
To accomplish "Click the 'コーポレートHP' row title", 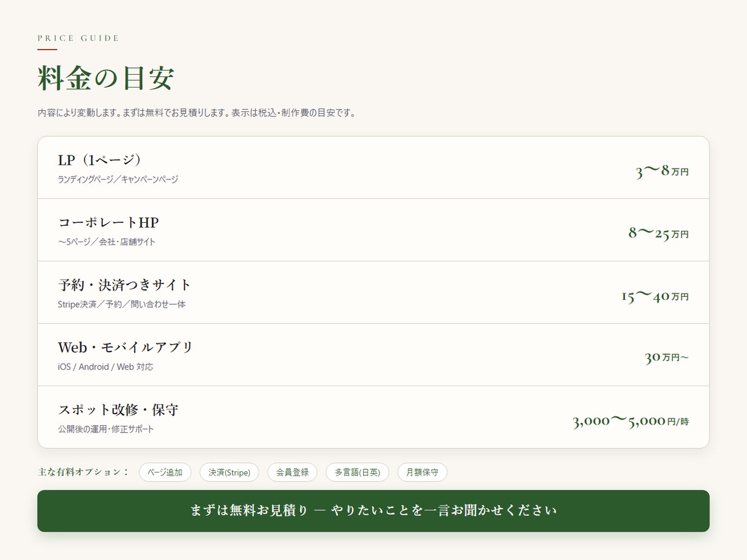I will 108,223.
